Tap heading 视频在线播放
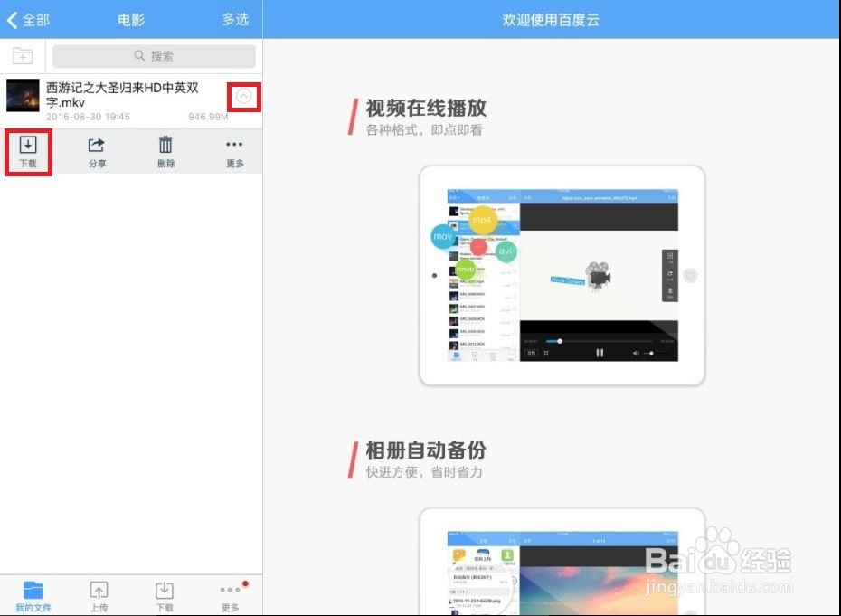Screen dimensions: 841x616 [x=426, y=108]
